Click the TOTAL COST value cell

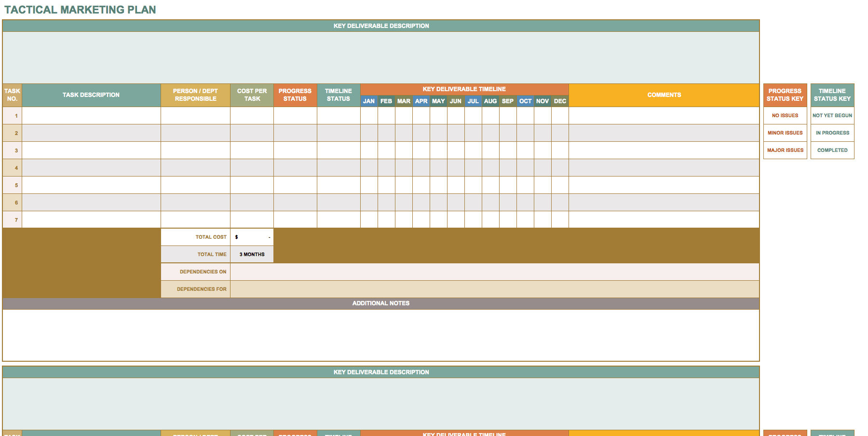pos(252,237)
